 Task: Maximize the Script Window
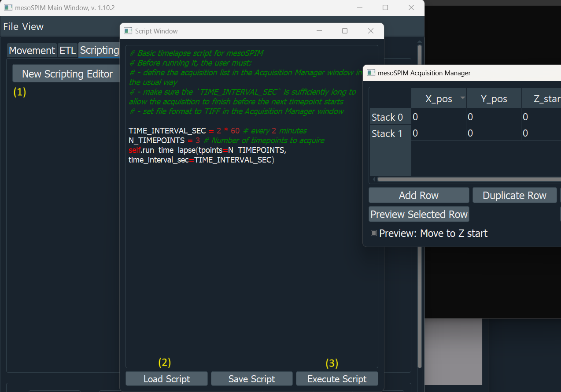coord(345,31)
